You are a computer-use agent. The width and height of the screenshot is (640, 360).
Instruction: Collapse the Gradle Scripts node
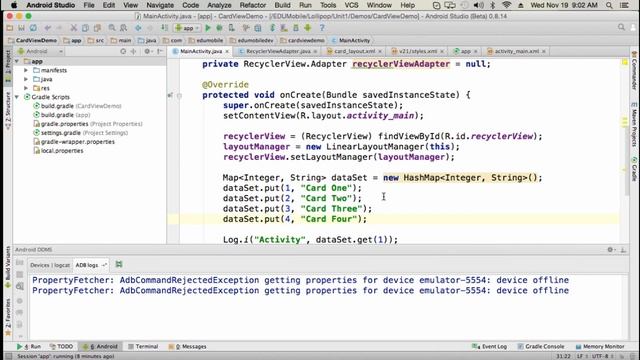point(17,97)
